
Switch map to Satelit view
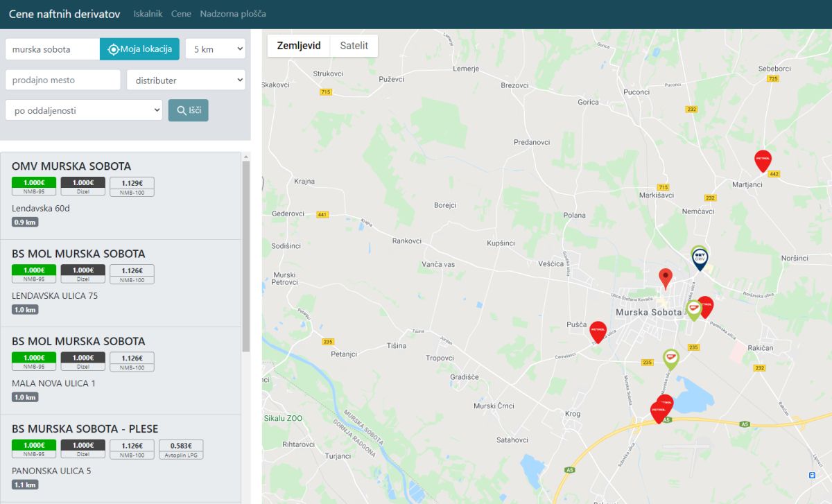(354, 46)
